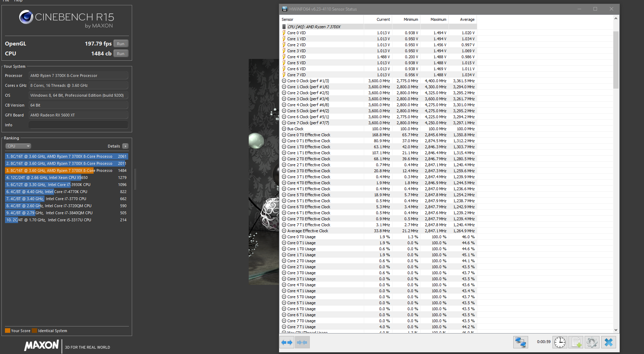This screenshot has height=354, width=644.
Task: Close sensors with the blue X icon
Action: tap(608, 342)
